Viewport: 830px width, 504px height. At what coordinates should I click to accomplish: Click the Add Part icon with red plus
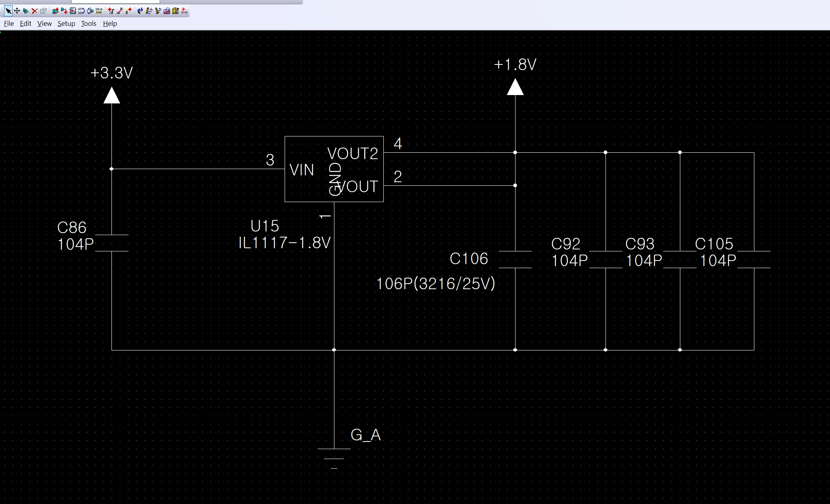point(55,11)
